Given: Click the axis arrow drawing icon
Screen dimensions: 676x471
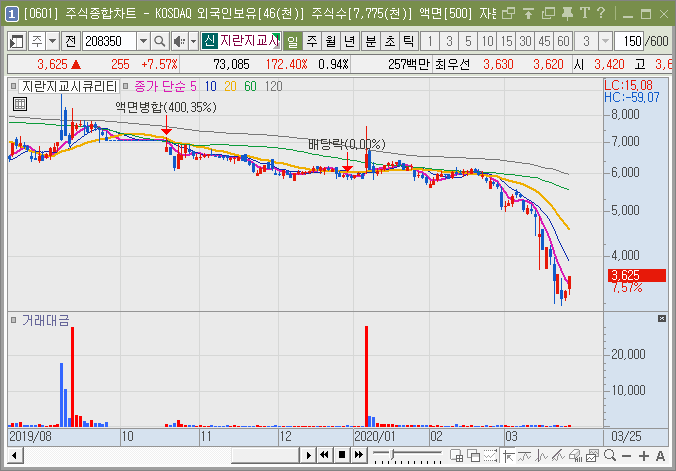Looking at the screenshot, I should (x=509, y=455).
